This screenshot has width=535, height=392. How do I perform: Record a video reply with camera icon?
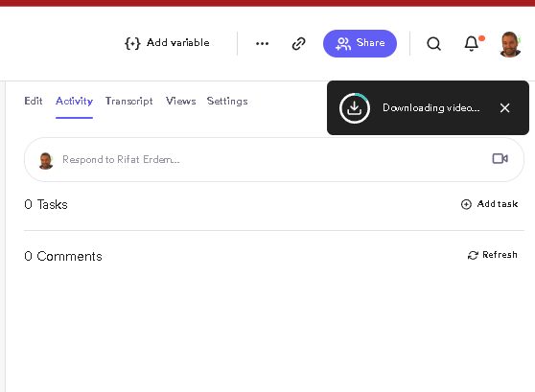coord(500,159)
